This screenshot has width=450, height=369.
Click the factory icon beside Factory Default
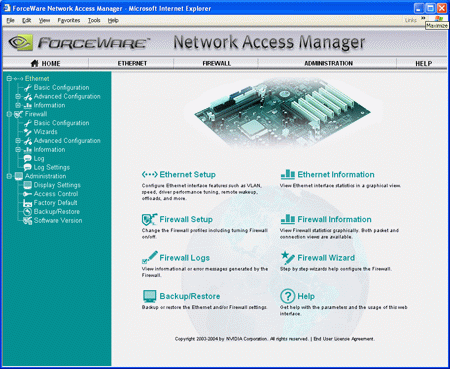point(28,203)
